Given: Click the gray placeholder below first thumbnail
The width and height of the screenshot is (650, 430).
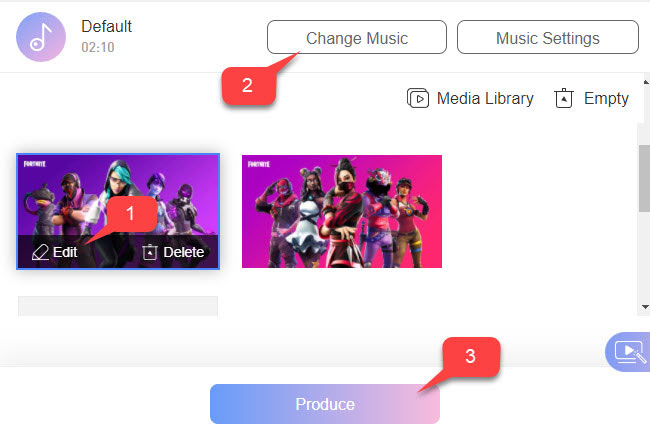Looking at the screenshot, I should point(118,306).
